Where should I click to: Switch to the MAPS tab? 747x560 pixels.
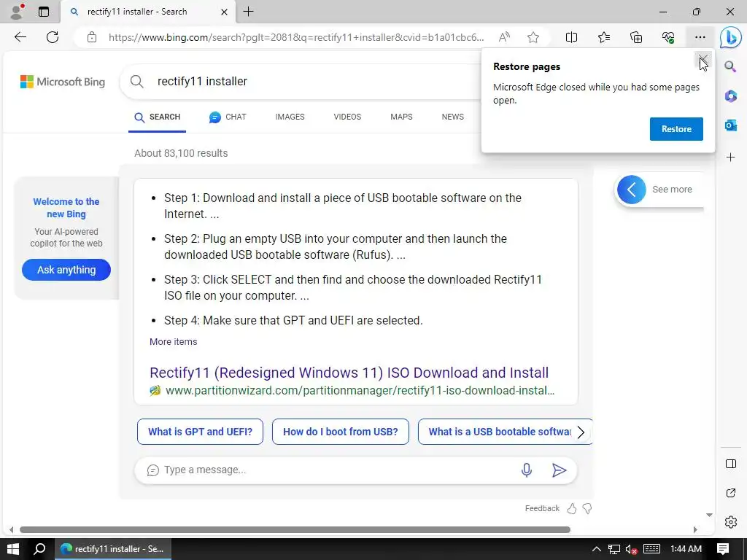click(401, 117)
